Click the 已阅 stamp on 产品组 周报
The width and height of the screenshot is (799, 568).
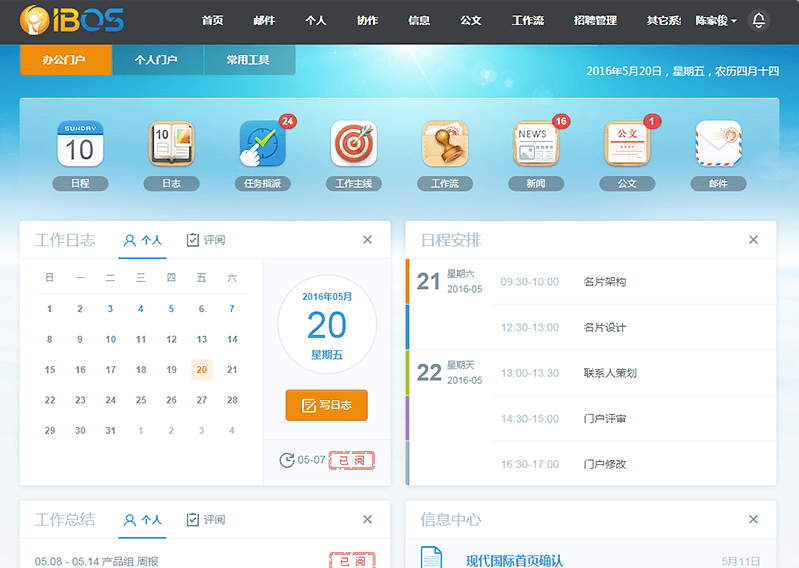[352, 560]
